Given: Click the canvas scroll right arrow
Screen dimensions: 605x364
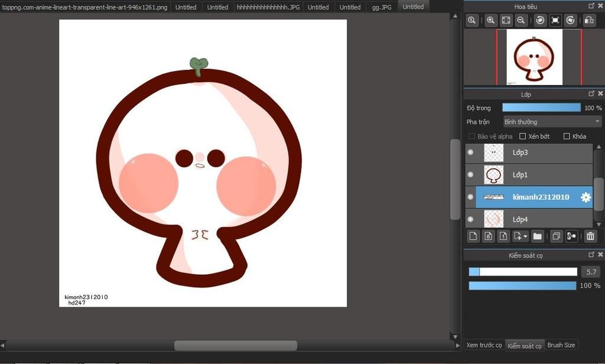Looking at the screenshot, I should tap(458, 345).
